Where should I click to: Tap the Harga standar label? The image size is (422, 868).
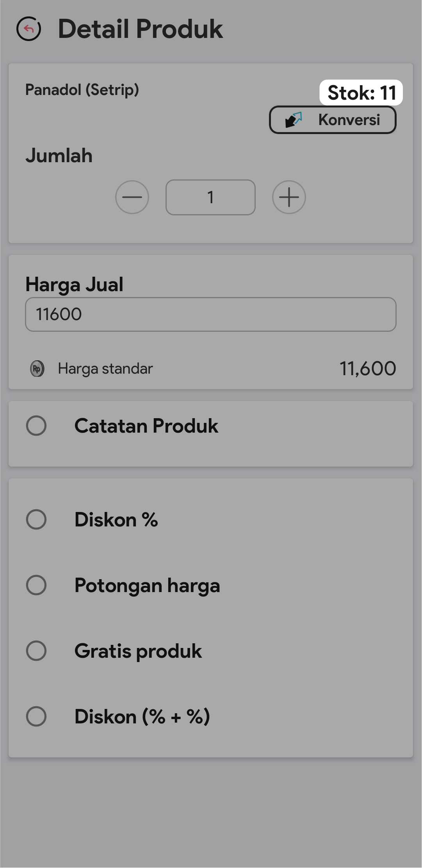pos(105,369)
